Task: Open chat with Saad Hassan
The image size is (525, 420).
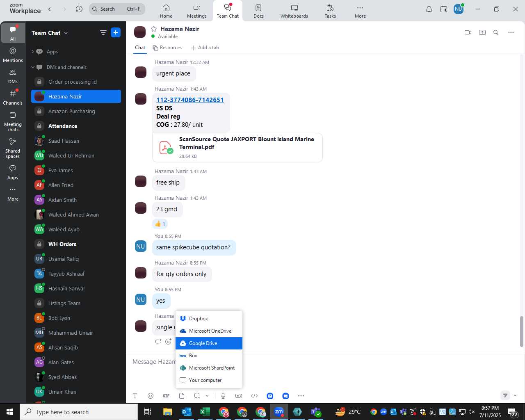Action: click(x=76, y=141)
